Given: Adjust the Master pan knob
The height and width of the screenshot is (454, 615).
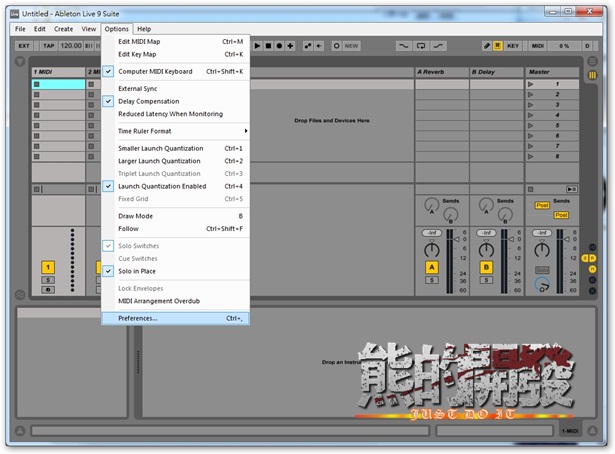Looking at the screenshot, I should pyautogui.click(x=542, y=250).
